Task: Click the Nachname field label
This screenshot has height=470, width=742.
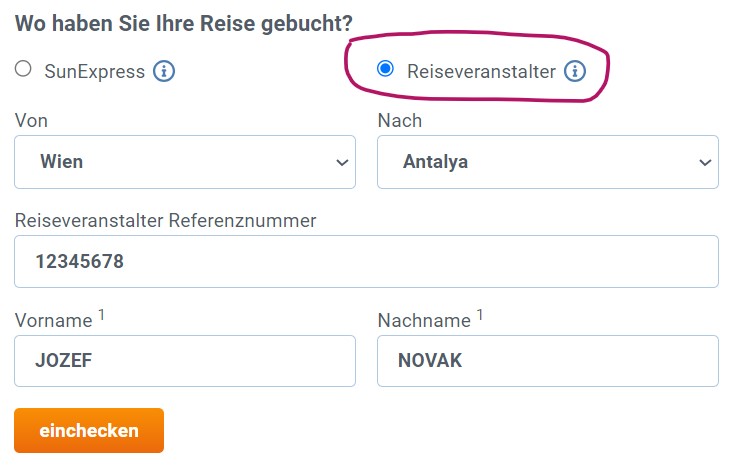Action: click(x=423, y=321)
